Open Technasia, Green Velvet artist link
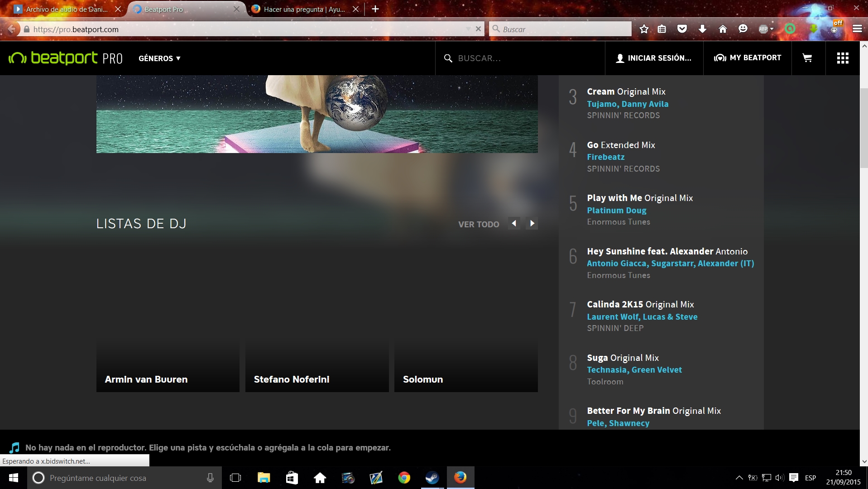 point(634,369)
